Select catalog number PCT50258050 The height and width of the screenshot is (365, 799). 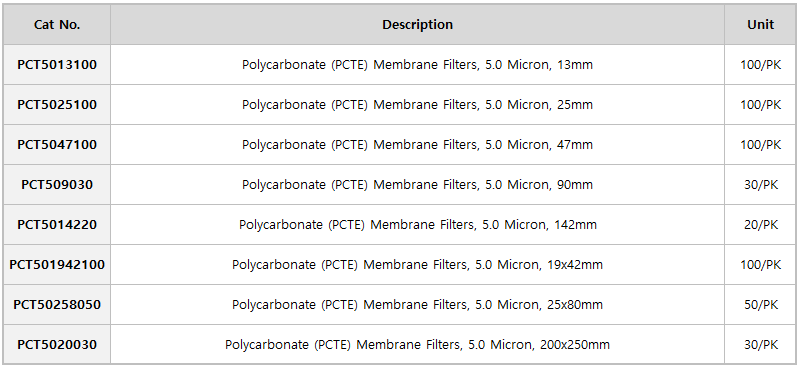[x=57, y=304]
